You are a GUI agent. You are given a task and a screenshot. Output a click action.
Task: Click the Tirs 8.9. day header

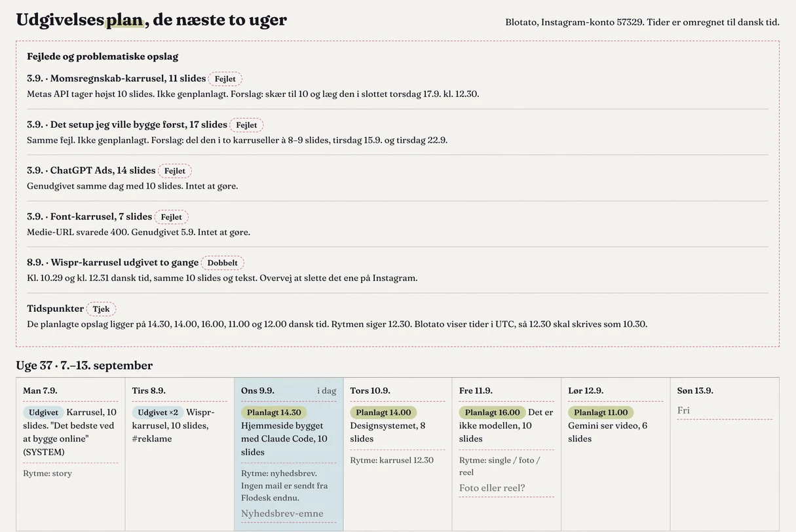(x=149, y=390)
